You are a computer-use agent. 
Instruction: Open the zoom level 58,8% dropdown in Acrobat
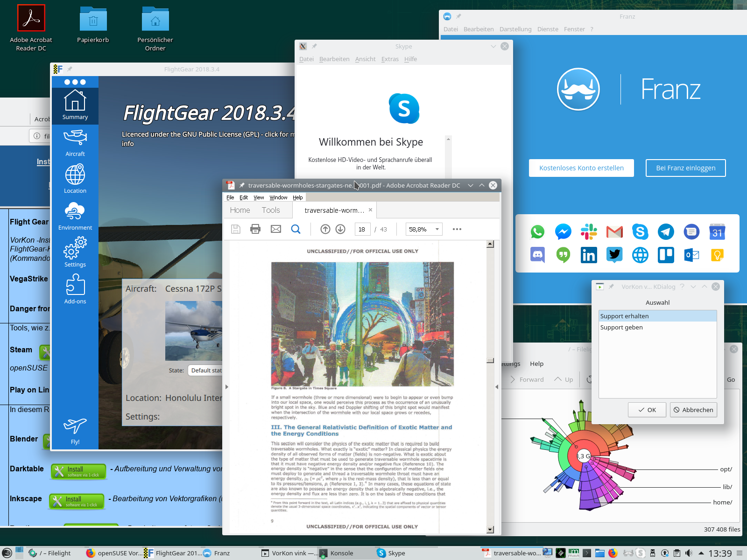pyautogui.click(x=423, y=229)
